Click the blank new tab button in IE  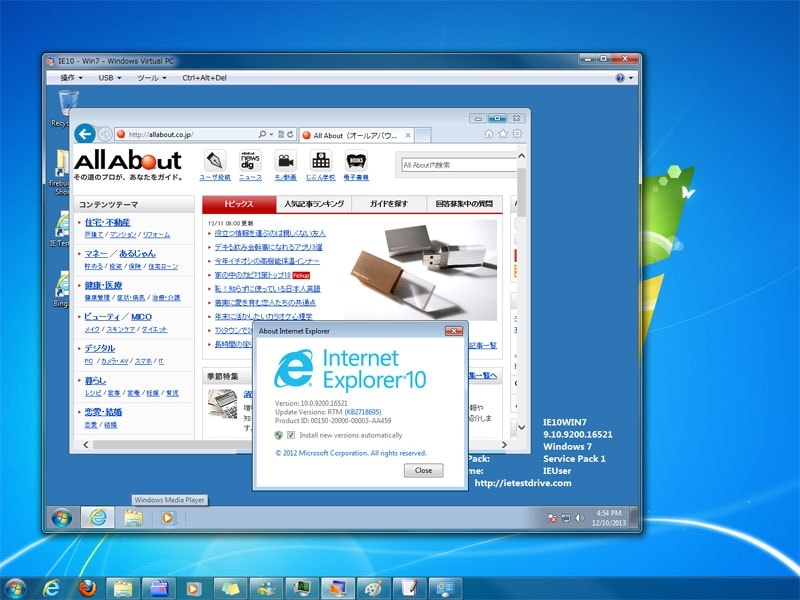[x=422, y=135]
